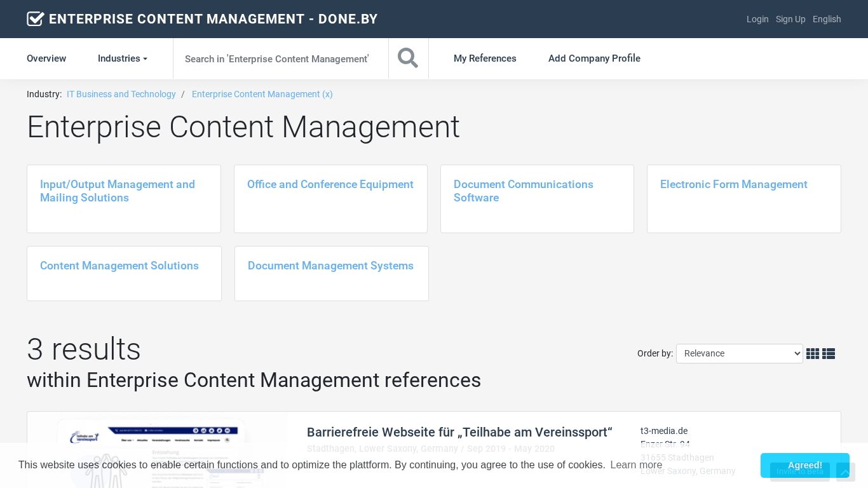Viewport: 868px width, 488px height.
Task: Switch to grid view layout
Action: pos(812,354)
